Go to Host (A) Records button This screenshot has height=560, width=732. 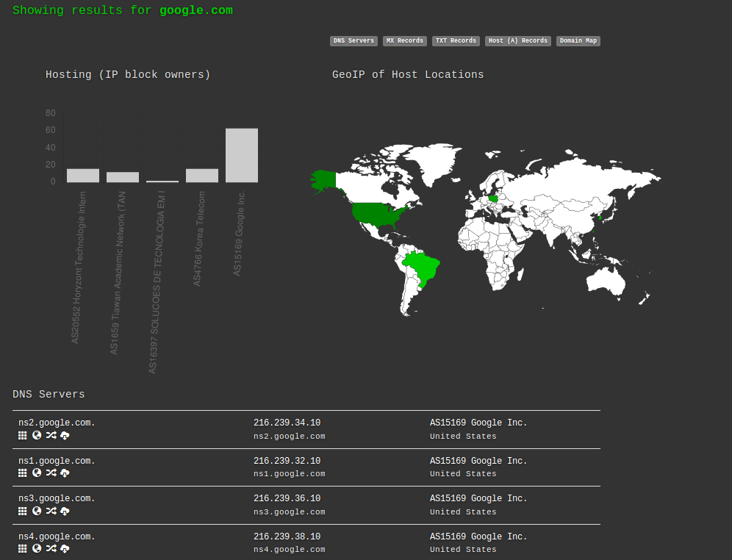(x=518, y=41)
